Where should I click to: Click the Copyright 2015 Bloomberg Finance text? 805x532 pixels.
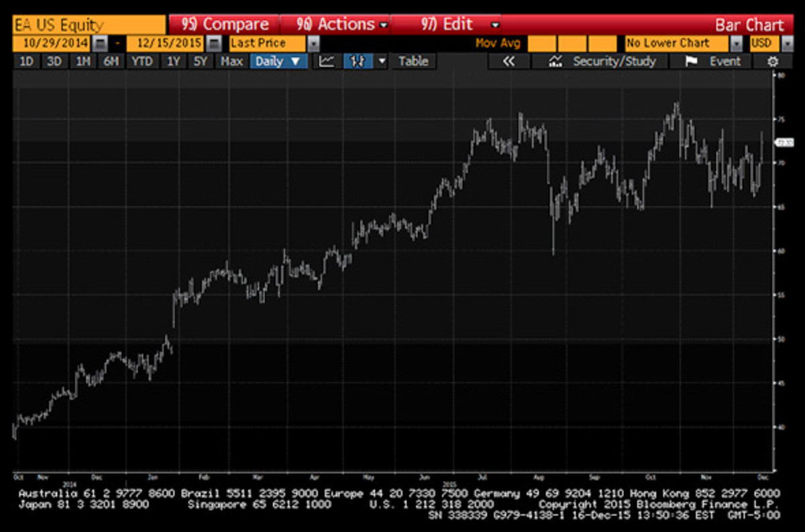tap(659, 504)
